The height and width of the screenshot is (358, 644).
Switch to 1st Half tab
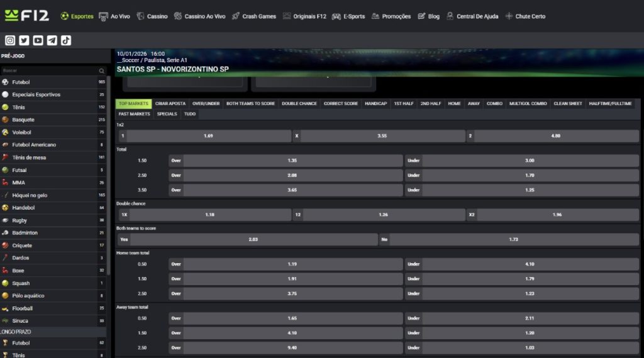tap(404, 104)
